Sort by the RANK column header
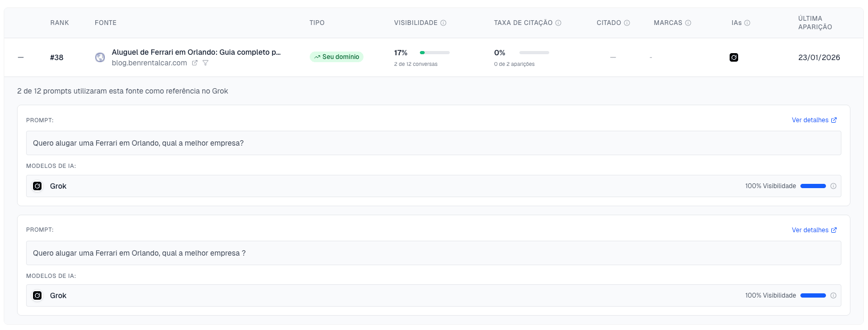Screen dimensions: 868x330 pos(60,23)
